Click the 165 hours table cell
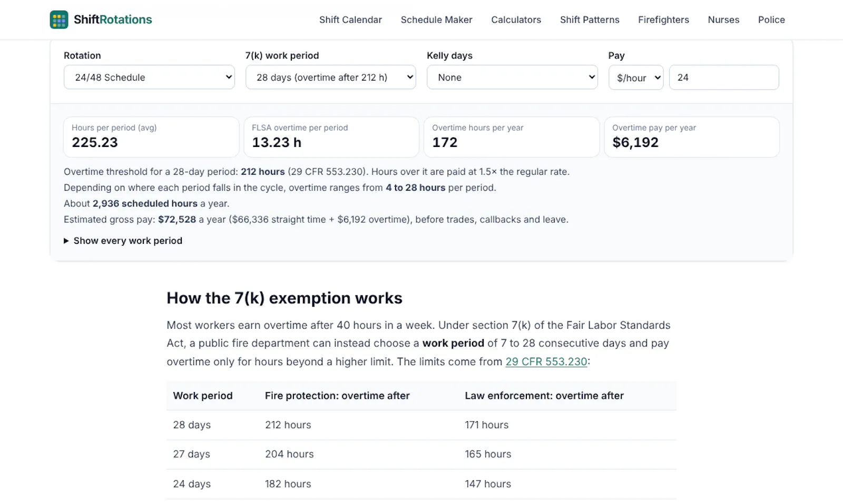Viewport: 843px width, 504px height. (x=488, y=454)
